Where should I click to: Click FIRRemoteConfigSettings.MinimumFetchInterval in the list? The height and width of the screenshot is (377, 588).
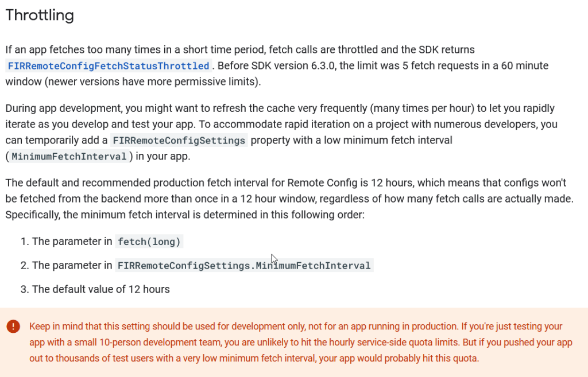coord(244,266)
